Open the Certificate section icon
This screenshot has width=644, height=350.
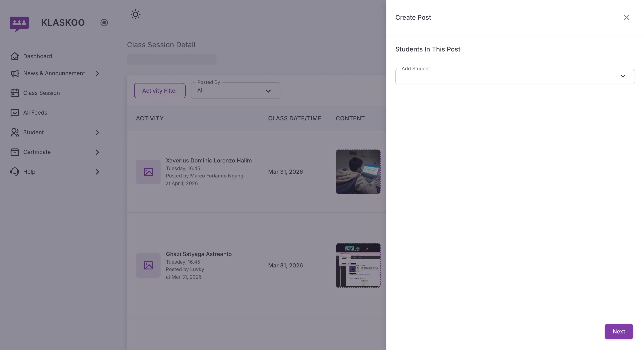tap(15, 152)
